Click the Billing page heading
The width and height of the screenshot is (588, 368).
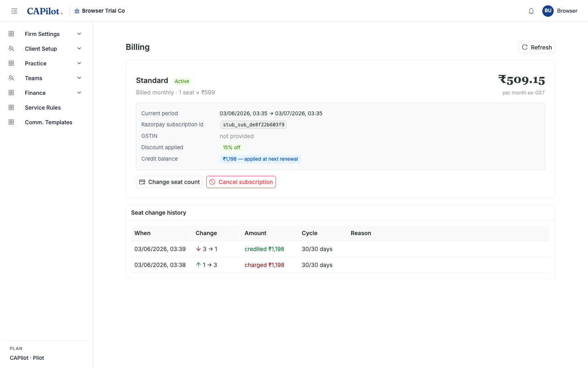pyautogui.click(x=138, y=47)
